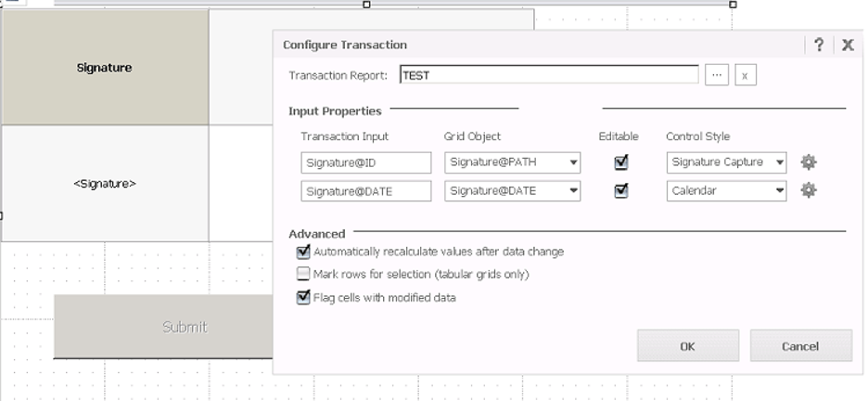Click the OK button

[687, 346]
